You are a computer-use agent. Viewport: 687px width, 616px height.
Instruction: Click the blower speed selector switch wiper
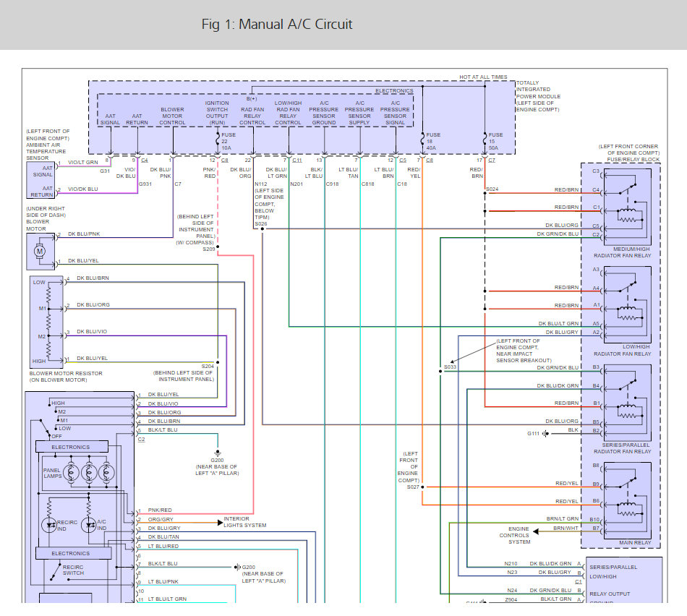45,429
